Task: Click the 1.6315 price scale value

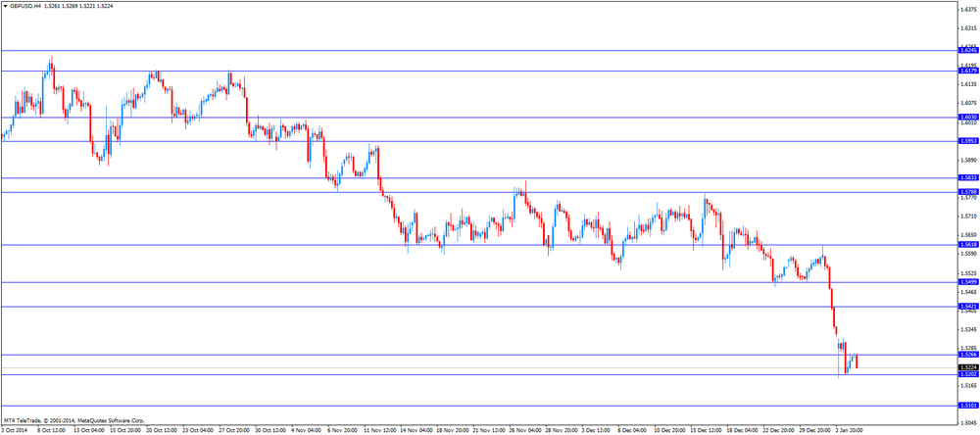Action: tap(969, 28)
